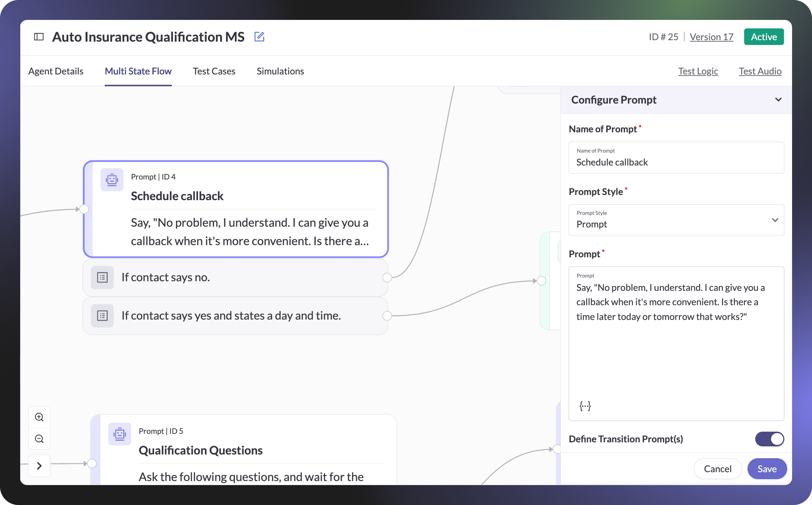Save the prompt configuration
The height and width of the screenshot is (505, 812).
(x=767, y=469)
